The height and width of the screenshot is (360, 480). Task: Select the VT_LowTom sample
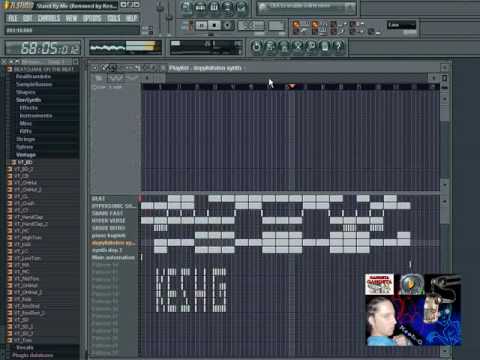(28, 258)
